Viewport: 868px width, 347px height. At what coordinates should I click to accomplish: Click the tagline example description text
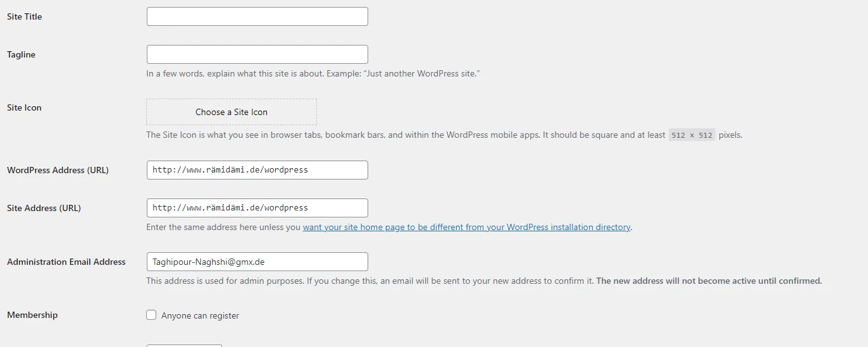tap(313, 74)
